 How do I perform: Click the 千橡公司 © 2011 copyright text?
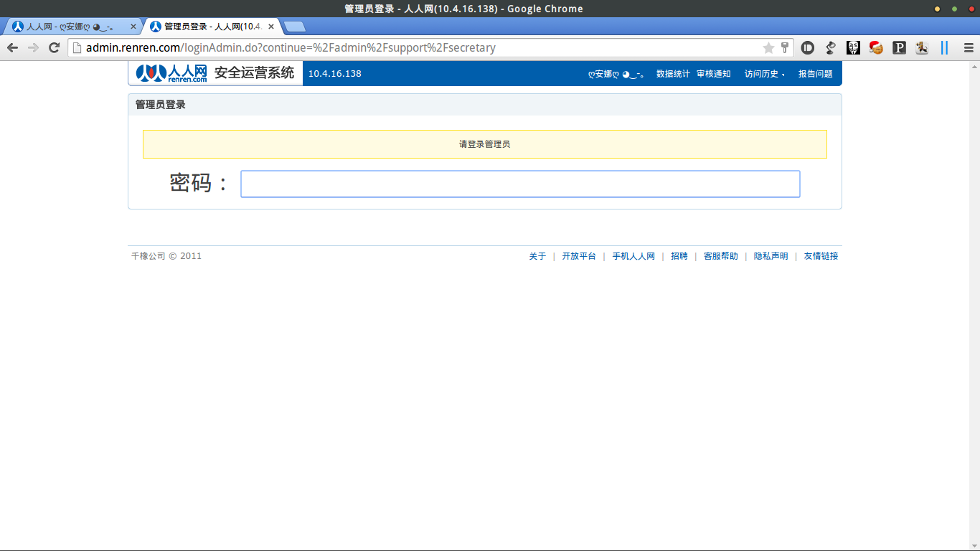pos(166,256)
